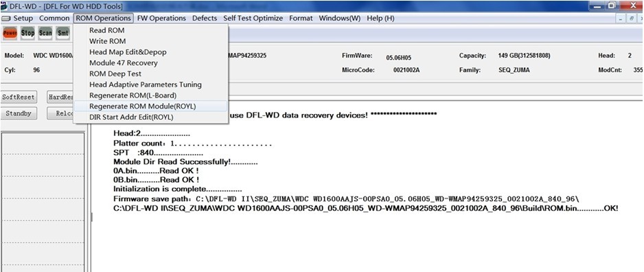Open the FW Operations menu

tap(161, 18)
